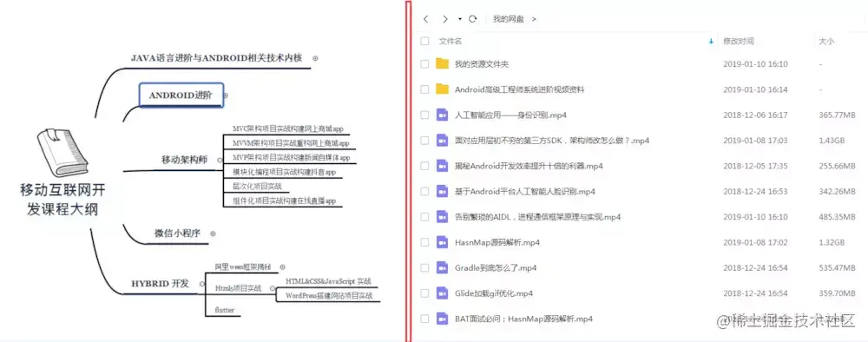The width and height of the screenshot is (868, 342).
Task: Select the 移动架构师 node
Action: 184,160
